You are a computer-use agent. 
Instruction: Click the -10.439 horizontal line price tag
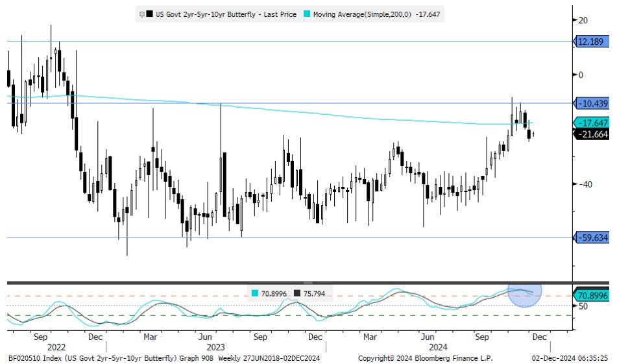pyautogui.click(x=591, y=104)
